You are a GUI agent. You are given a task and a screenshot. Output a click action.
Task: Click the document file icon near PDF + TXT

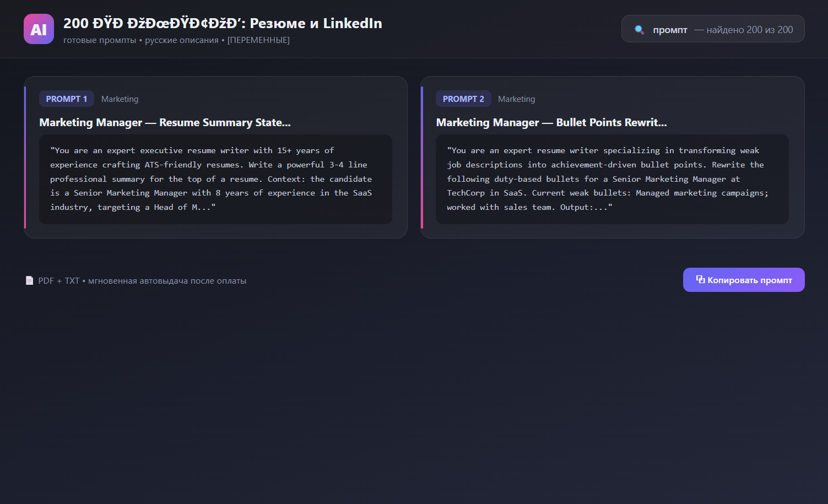[x=30, y=281]
